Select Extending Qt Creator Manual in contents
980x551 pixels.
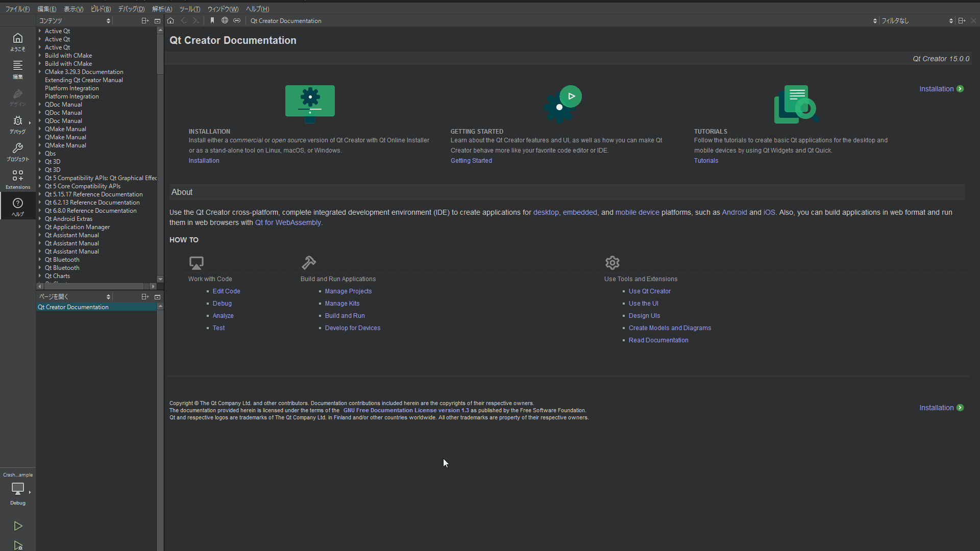[84, 80]
